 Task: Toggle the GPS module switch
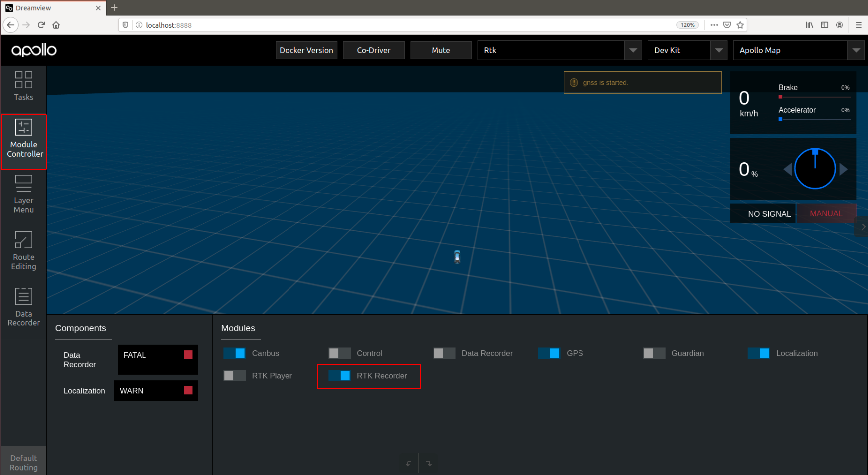click(x=549, y=353)
